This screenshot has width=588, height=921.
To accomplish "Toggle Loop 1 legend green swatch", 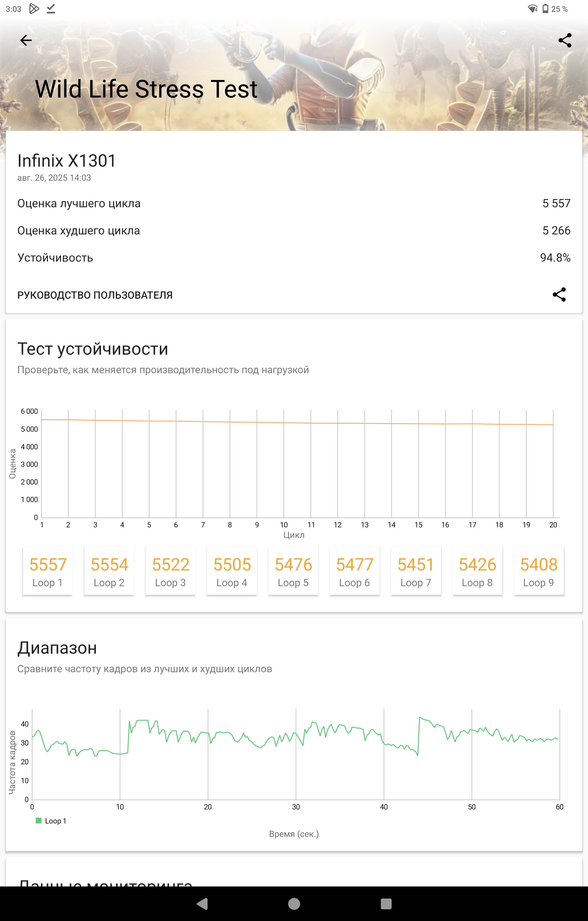I will tap(38, 820).
